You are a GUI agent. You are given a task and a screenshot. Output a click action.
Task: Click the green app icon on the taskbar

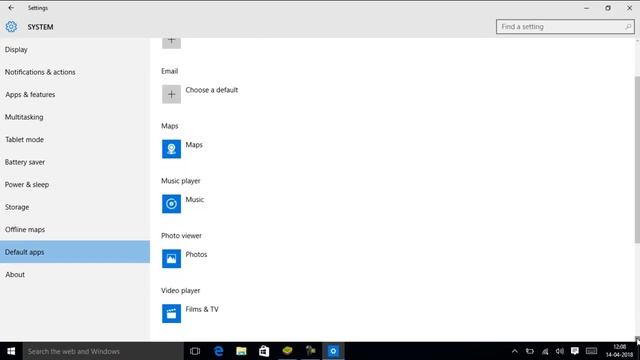287,351
